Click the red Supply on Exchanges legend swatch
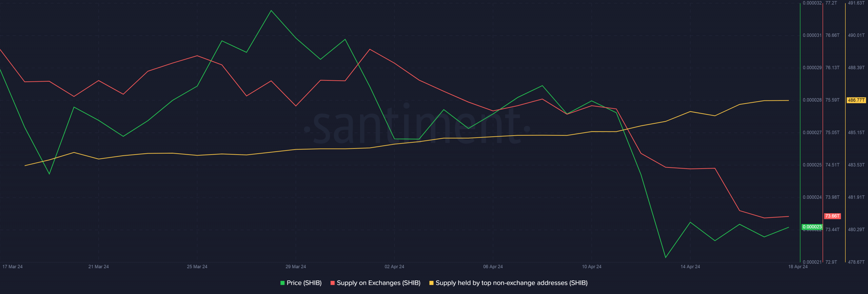 333,283
